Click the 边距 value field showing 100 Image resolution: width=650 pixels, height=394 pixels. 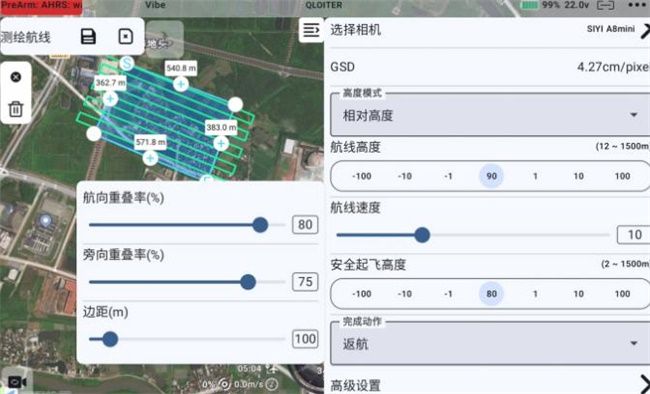305,339
